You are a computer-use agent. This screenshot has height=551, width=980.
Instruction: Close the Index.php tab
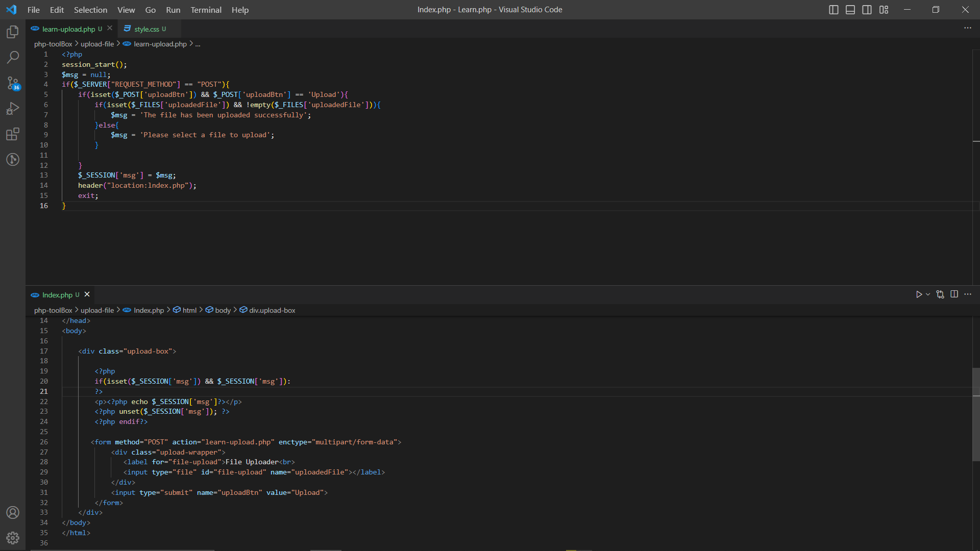[87, 294]
